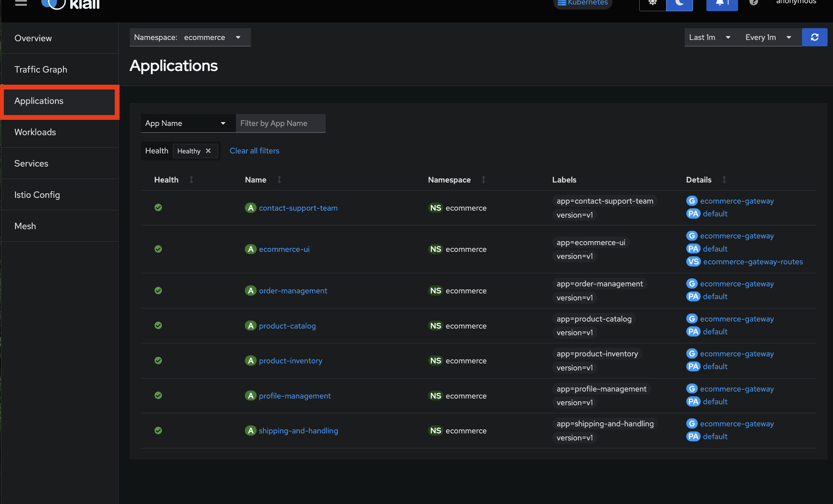
Task: Open the ecommerce-ui application
Action: 284,249
